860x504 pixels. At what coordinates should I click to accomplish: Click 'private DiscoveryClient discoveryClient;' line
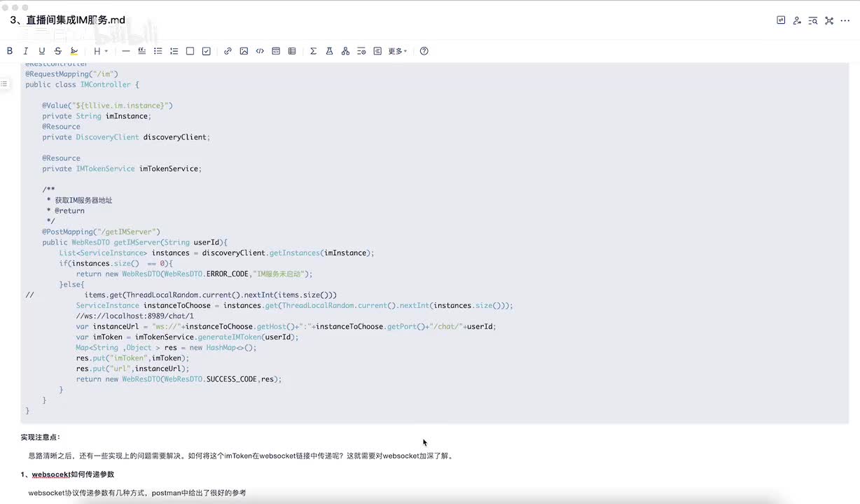tap(126, 137)
